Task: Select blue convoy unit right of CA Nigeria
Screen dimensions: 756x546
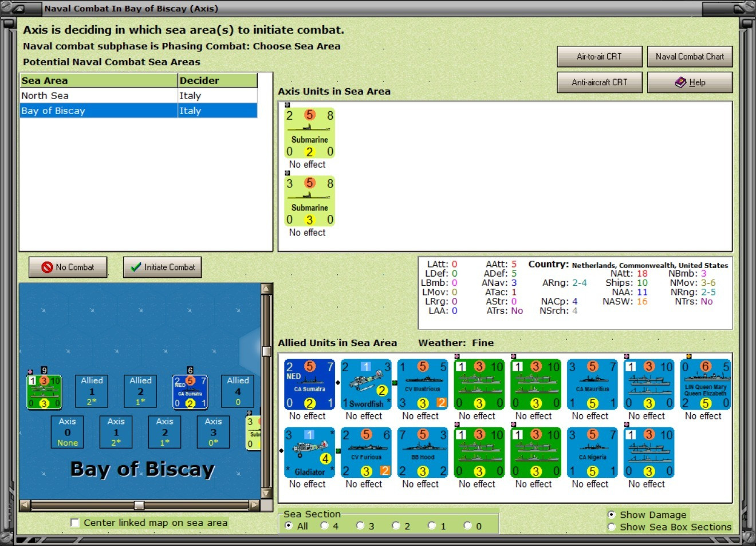Action: [649, 453]
